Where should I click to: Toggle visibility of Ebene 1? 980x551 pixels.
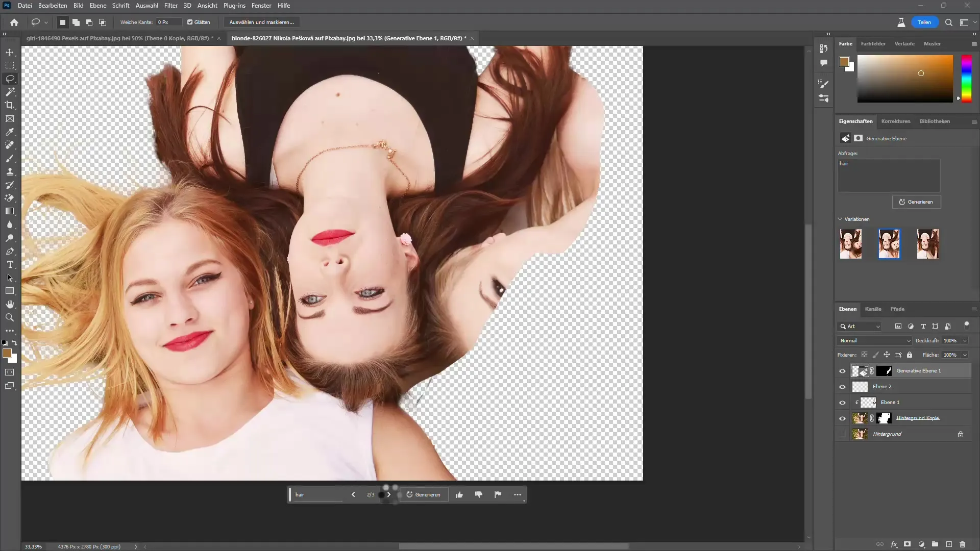(x=843, y=403)
